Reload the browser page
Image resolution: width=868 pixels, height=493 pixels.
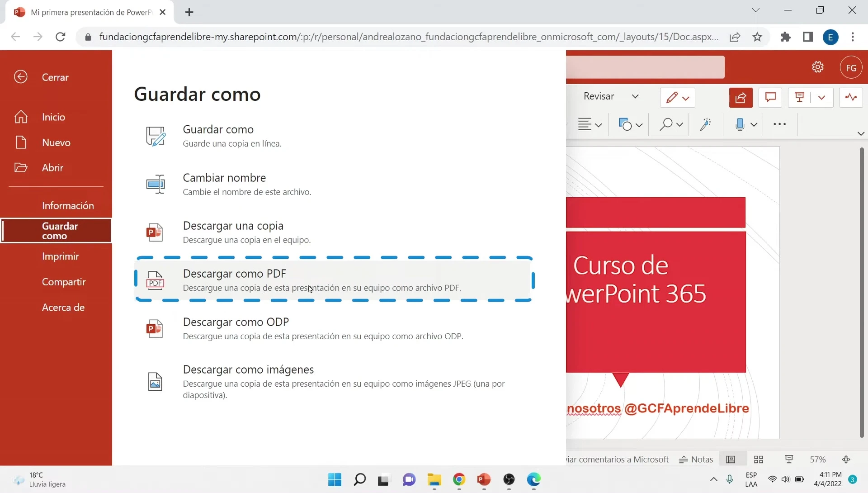[60, 37]
